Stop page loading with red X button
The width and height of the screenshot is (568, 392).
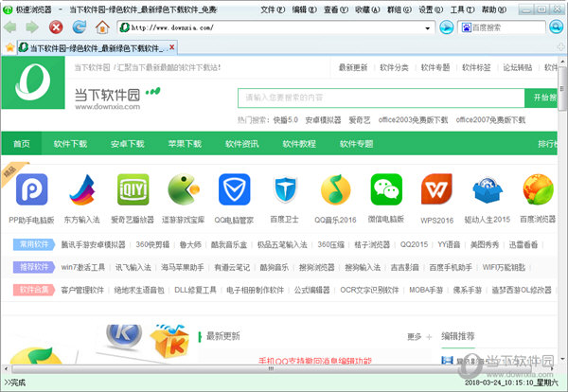[x=56, y=27]
